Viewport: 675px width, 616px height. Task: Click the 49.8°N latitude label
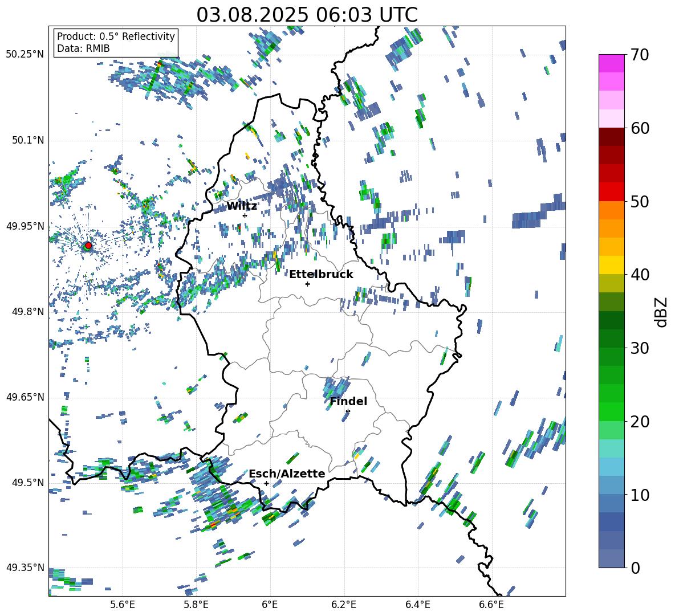pos(27,312)
